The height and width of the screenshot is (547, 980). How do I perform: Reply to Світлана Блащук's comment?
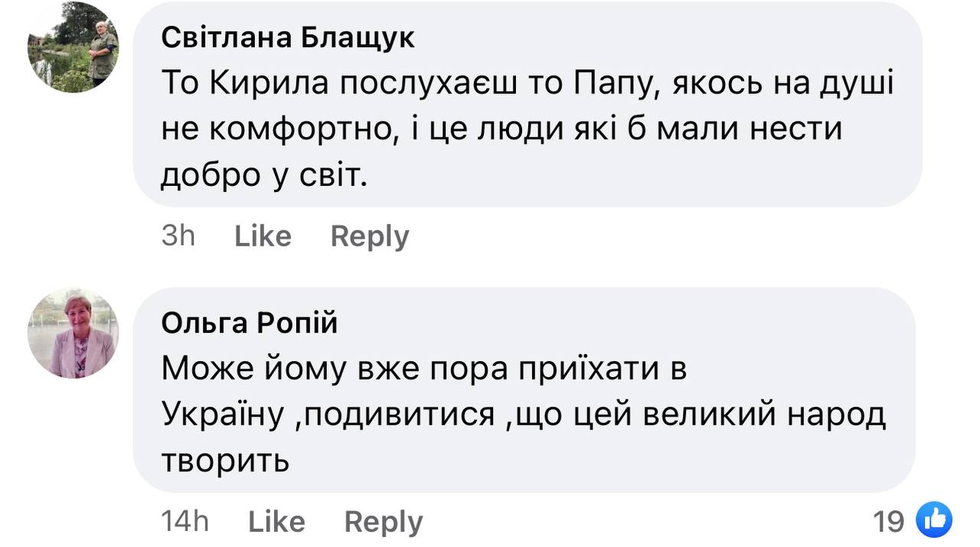point(370,236)
